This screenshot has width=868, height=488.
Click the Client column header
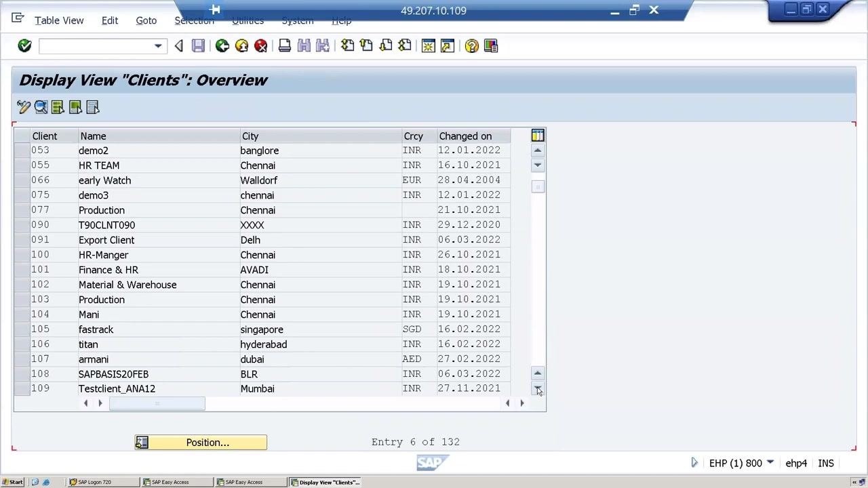pyautogui.click(x=54, y=136)
